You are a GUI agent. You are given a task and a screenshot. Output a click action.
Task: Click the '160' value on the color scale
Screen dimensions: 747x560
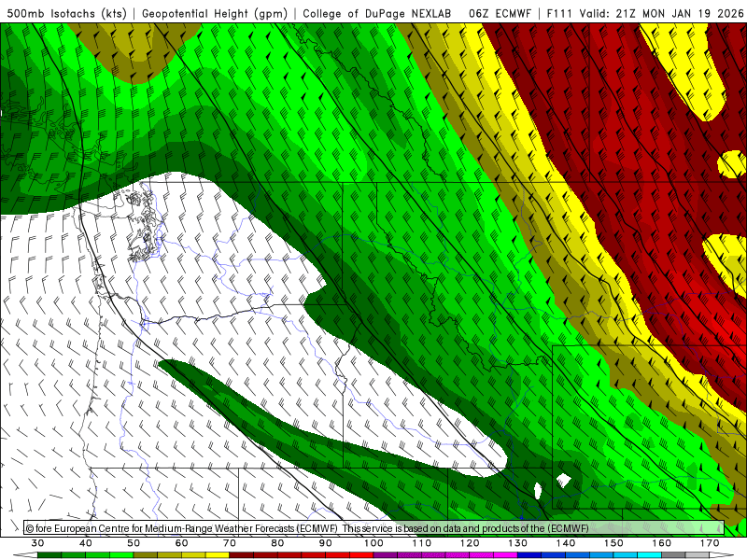point(662,543)
